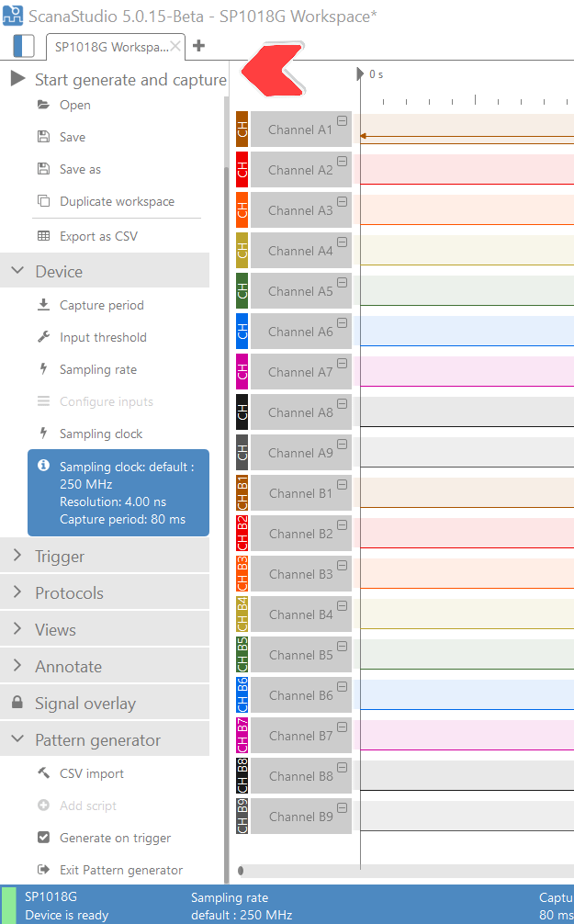Toggle the Generate on trigger checkbox
The width and height of the screenshot is (574, 924).
tap(43, 838)
